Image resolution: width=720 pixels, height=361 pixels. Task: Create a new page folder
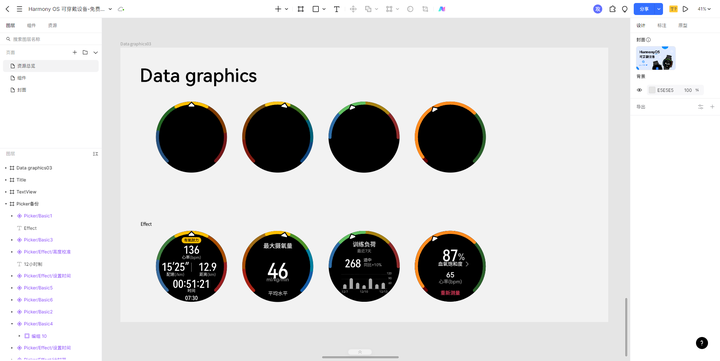(x=85, y=52)
